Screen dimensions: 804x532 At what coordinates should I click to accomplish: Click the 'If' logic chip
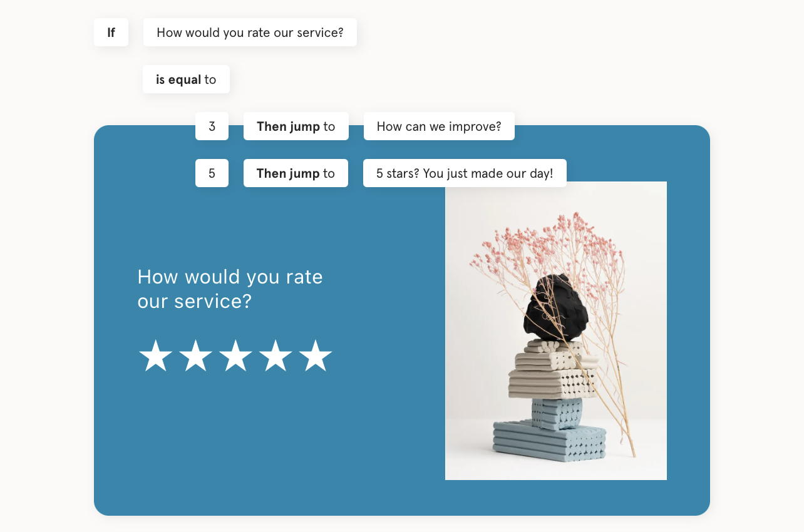coord(111,32)
